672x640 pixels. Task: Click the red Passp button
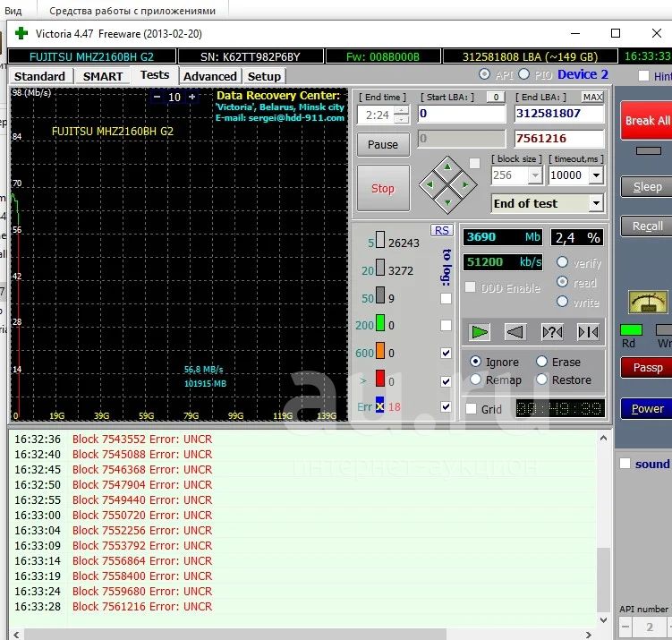647,367
